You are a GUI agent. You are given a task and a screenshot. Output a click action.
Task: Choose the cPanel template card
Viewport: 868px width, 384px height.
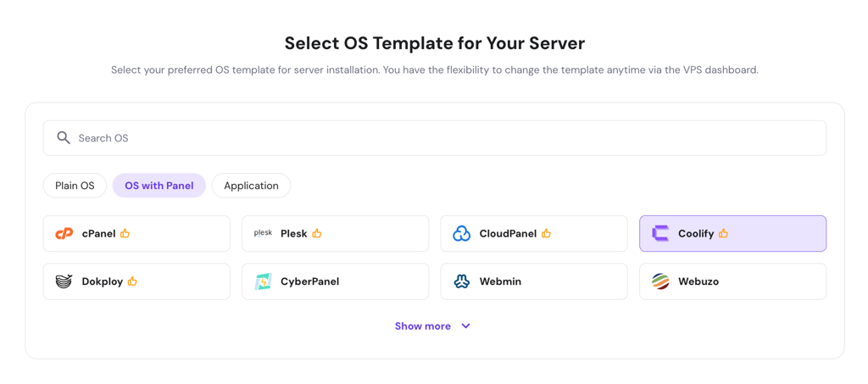pos(136,233)
